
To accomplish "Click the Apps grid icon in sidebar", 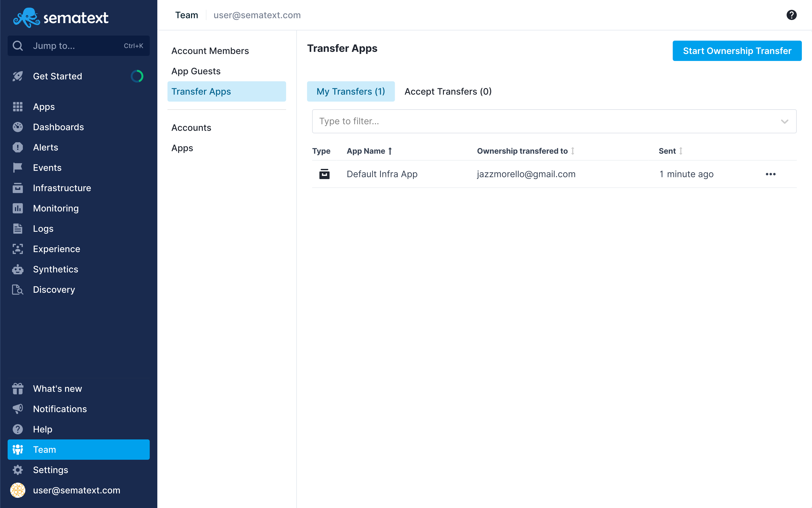I will [18, 107].
